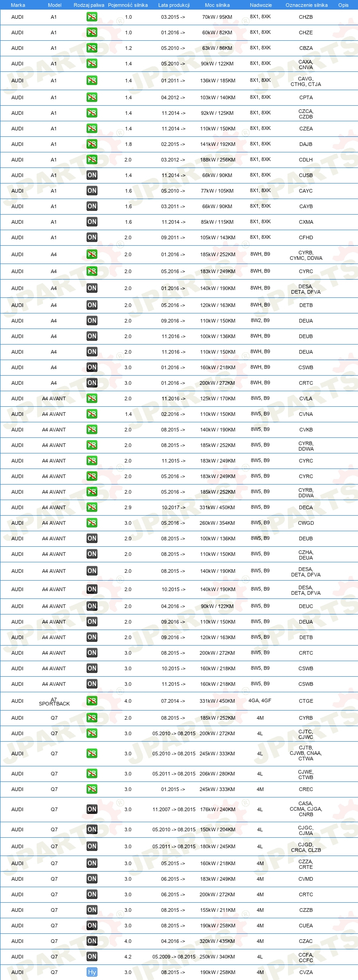Click the petrol icon in the CPTA row
The height and width of the screenshot is (980, 358).
tap(92, 97)
